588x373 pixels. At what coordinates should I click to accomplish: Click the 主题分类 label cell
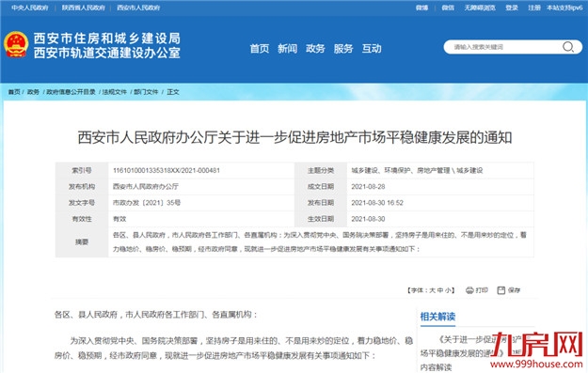[321, 170]
